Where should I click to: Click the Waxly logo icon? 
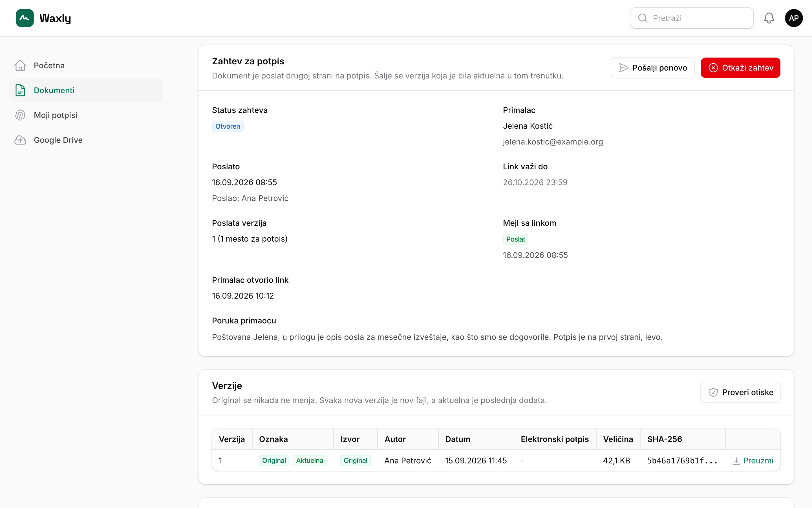pyautogui.click(x=25, y=18)
